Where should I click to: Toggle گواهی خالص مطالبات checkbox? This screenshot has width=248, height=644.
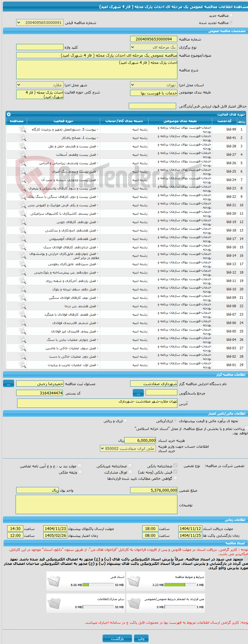[175, 478]
